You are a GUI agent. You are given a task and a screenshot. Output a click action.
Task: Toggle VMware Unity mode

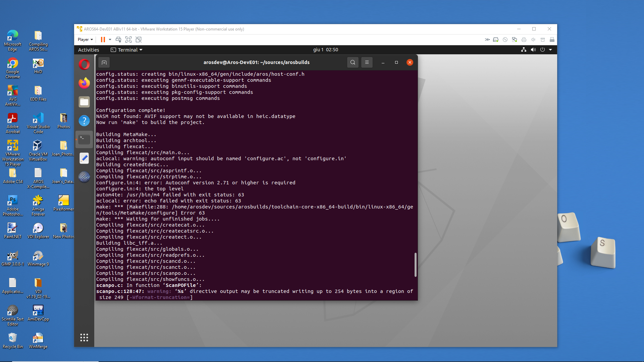(139, 40)
